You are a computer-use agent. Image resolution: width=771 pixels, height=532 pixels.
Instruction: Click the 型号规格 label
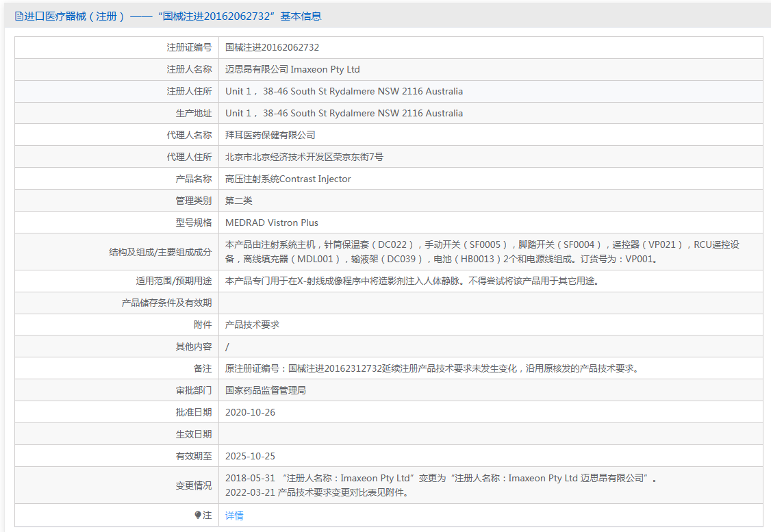coord(193,223)
